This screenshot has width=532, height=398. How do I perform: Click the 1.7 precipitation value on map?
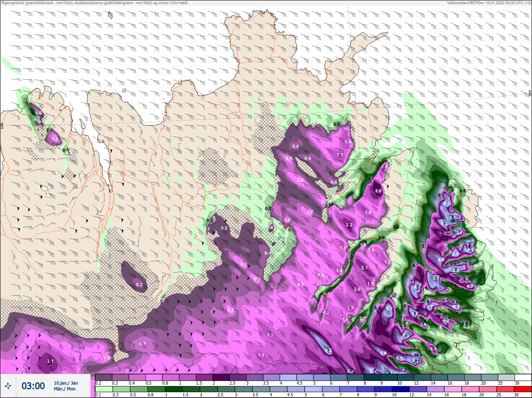(x=340, y=155)
